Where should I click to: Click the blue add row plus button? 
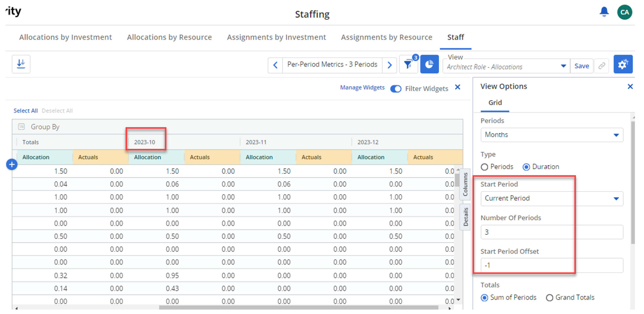click(x=12, y=165)
